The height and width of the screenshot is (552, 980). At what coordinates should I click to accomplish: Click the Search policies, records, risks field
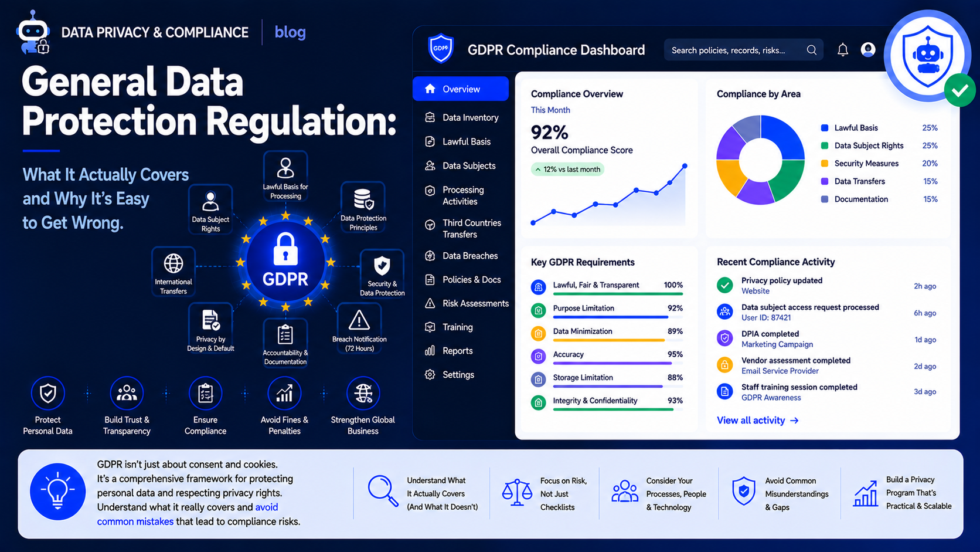[x=743, y=50]
